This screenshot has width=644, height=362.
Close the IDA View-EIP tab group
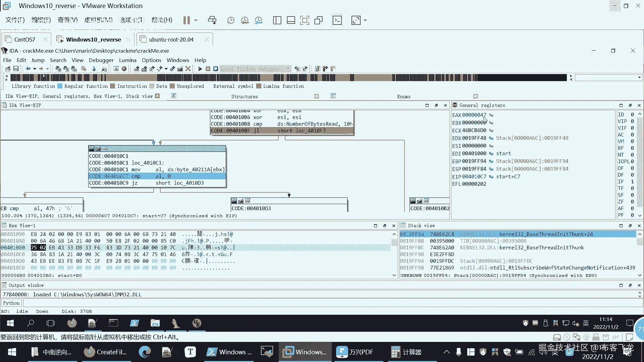(x=157, y=96)
